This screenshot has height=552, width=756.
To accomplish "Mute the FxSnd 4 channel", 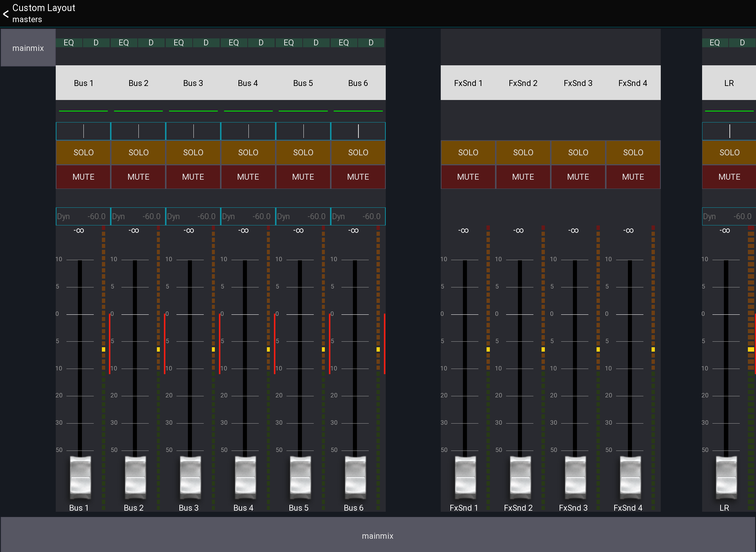I will [632, 177].
